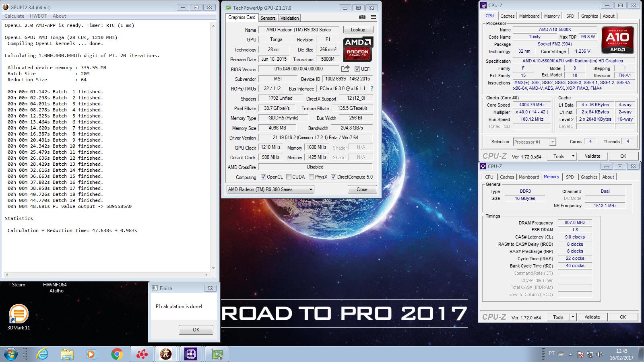Open the Calculate menu in GPUPI
The image size is (644, 362).
(14, 16)
